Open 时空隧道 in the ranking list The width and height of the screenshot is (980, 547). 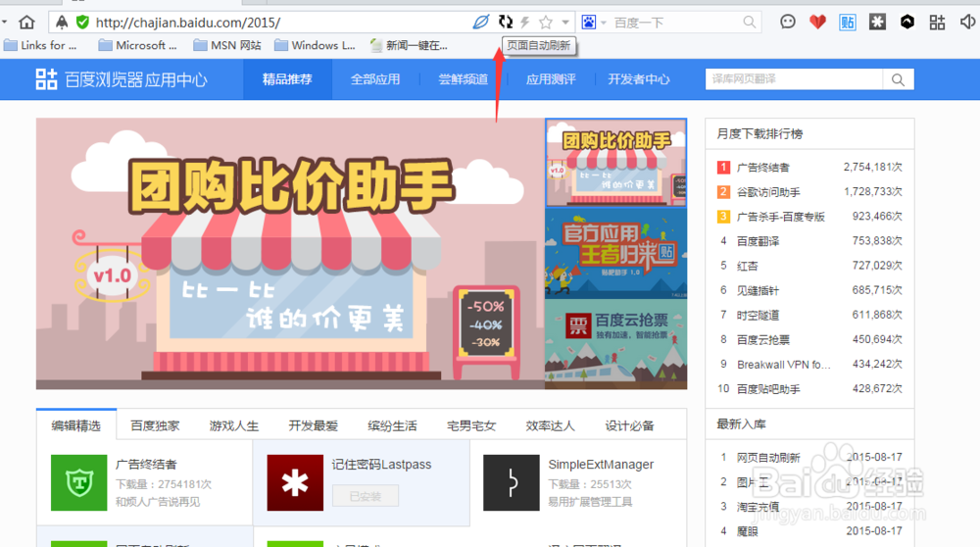[758, 315]
